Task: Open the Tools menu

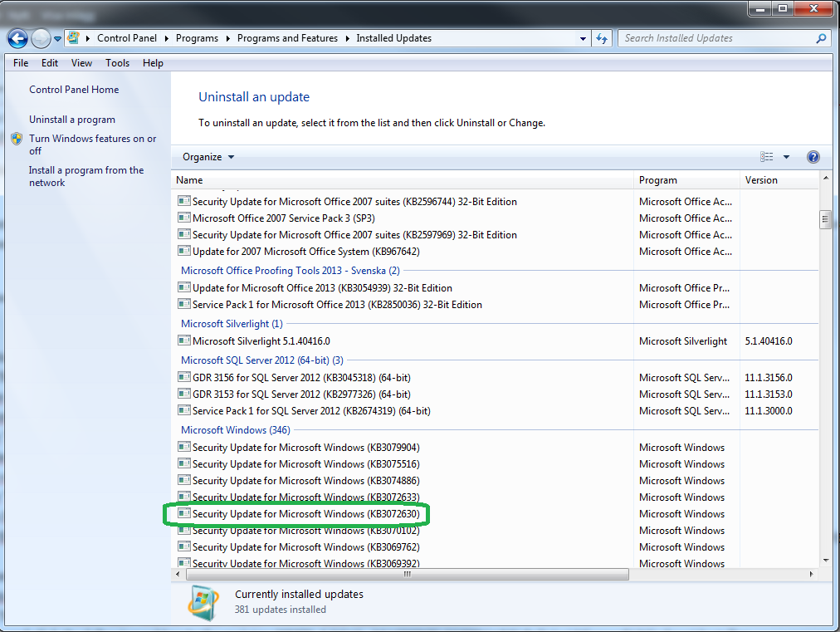Action: (117, 63)
